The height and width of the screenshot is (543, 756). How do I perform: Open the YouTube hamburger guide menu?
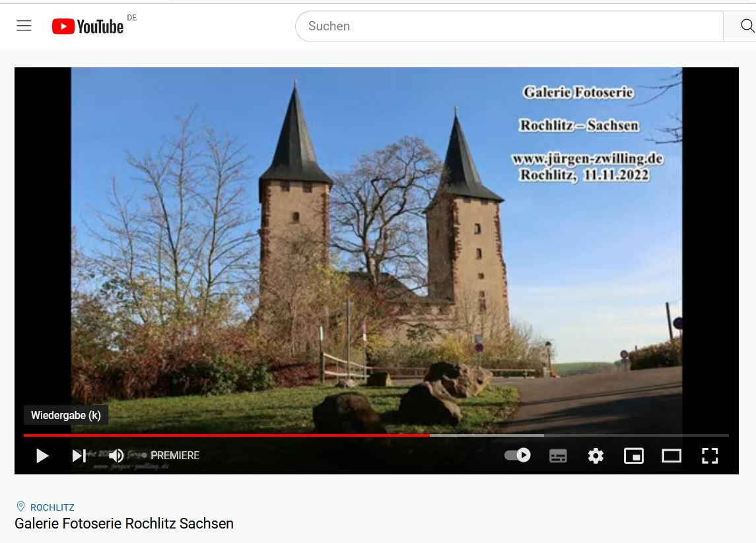coord(24,26)
